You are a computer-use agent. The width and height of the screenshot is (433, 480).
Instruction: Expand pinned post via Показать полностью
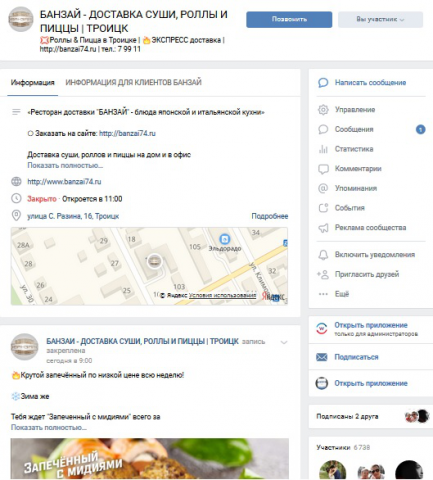pos(49,427)
